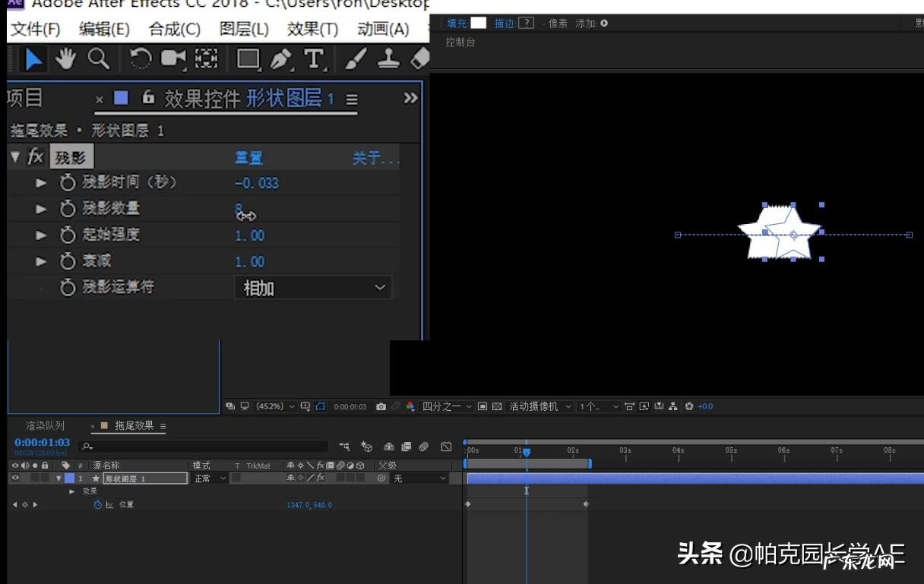
Task: Click the 重置 link to reset the 残影 effect
Action: coord(248,157)
